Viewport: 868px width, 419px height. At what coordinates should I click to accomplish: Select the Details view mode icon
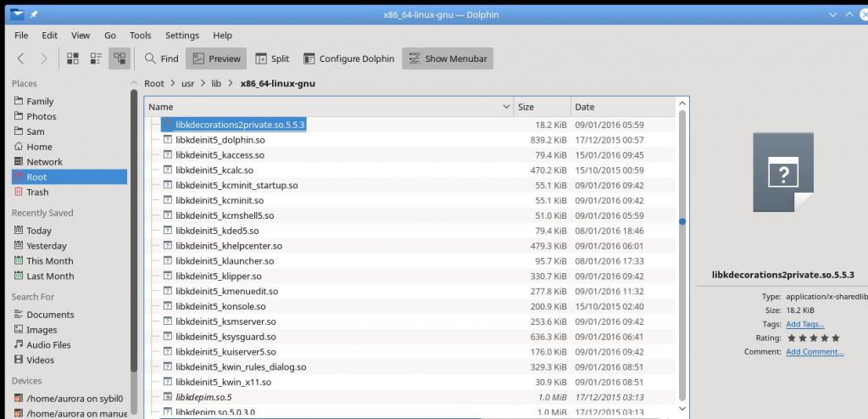pyautogui.click(x=120, y=59)
